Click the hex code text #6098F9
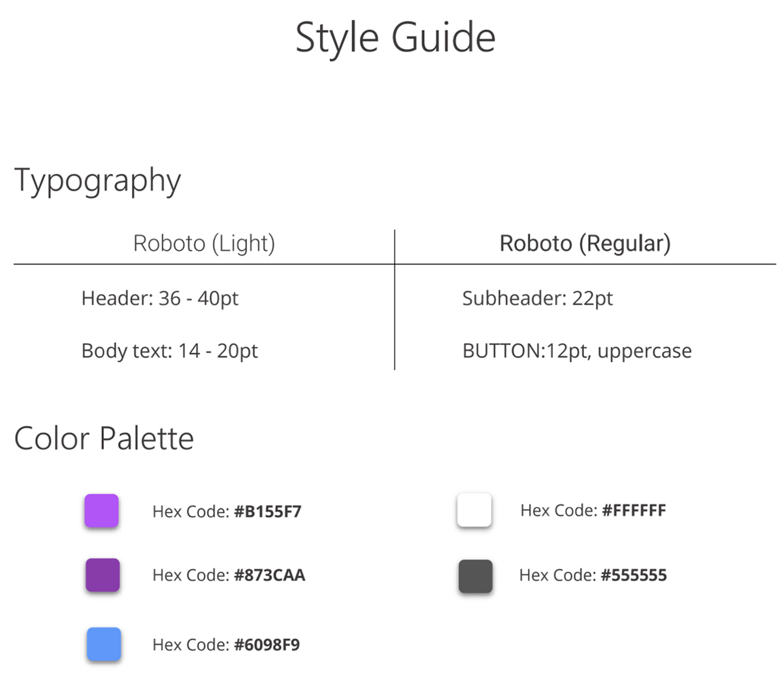 click(x=267, y=645)
